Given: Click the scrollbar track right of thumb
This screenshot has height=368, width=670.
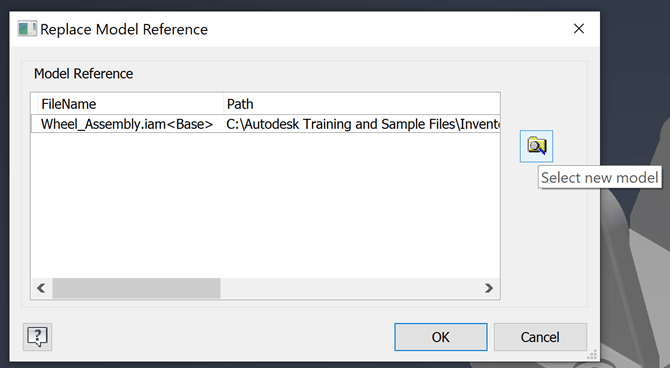Looking at the screenshot, I should [x=350, y=288].
